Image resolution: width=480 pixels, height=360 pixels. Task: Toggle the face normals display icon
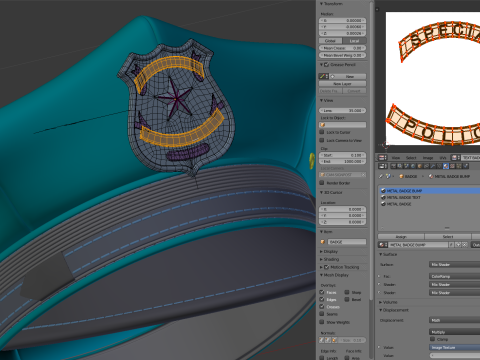(334, 340)
